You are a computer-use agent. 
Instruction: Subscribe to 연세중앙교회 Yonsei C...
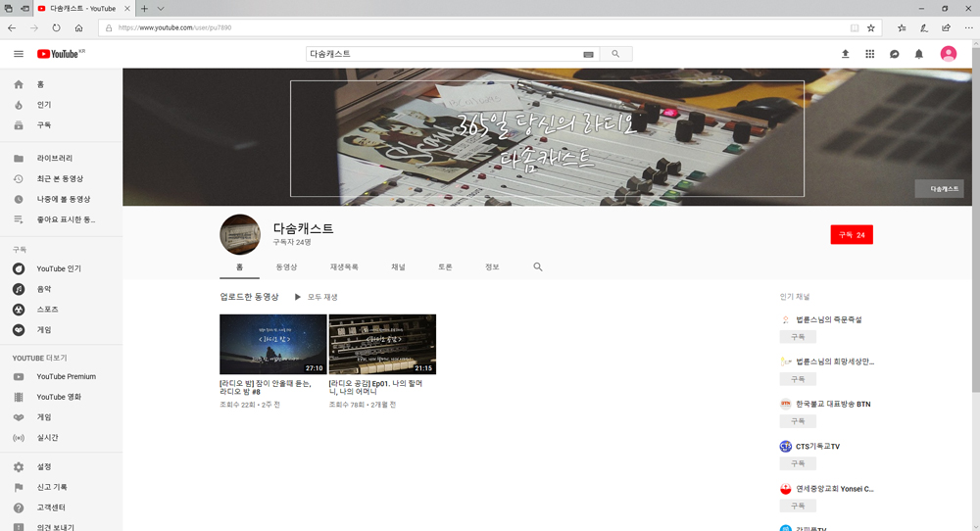pos(798,506)
